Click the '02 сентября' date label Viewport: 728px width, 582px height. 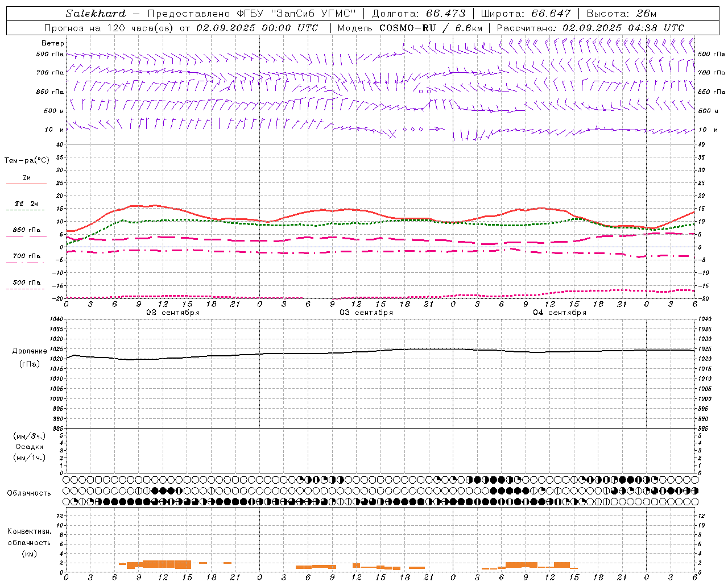point(173,313)
